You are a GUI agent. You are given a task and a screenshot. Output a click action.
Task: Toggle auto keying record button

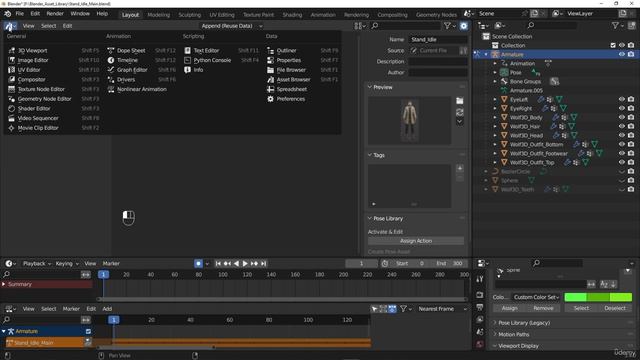click(198, 264)
